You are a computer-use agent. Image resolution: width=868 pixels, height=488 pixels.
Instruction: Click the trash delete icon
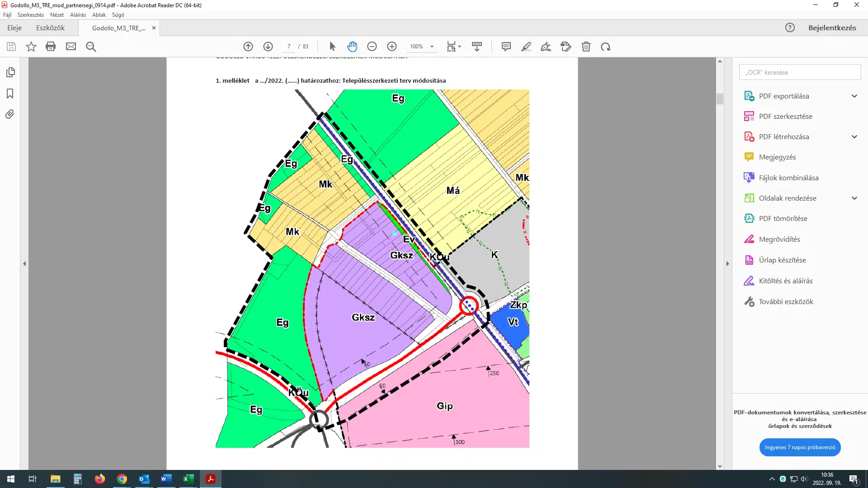586,47
